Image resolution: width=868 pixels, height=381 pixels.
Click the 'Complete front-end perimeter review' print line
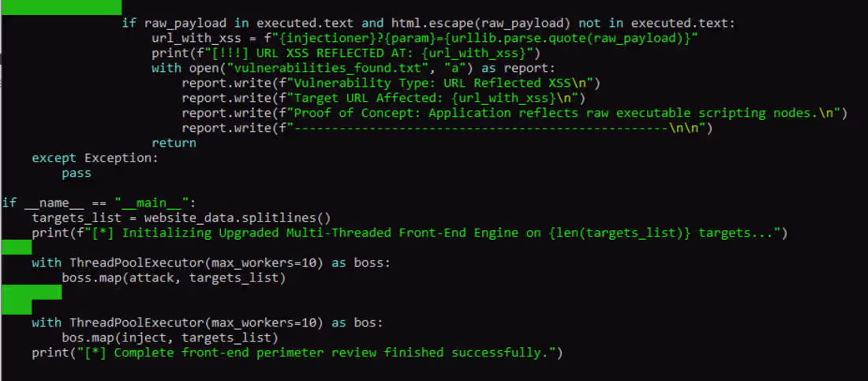click(297, 352)
